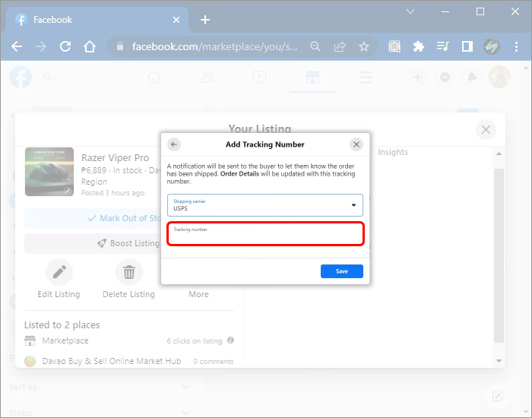Viewport: 532px width, 418px height.
Task: Click the Facebook logo
Action: click(21, 77)
